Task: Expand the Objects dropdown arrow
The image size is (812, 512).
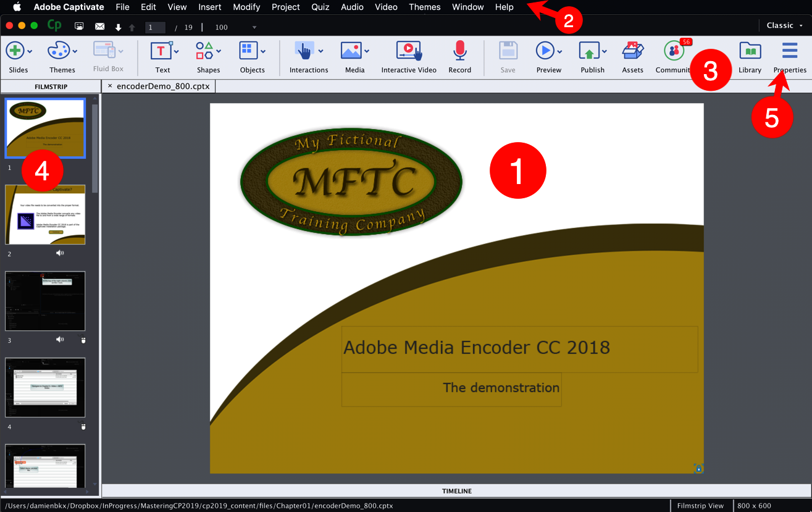Action: click(x=262, y=51)
